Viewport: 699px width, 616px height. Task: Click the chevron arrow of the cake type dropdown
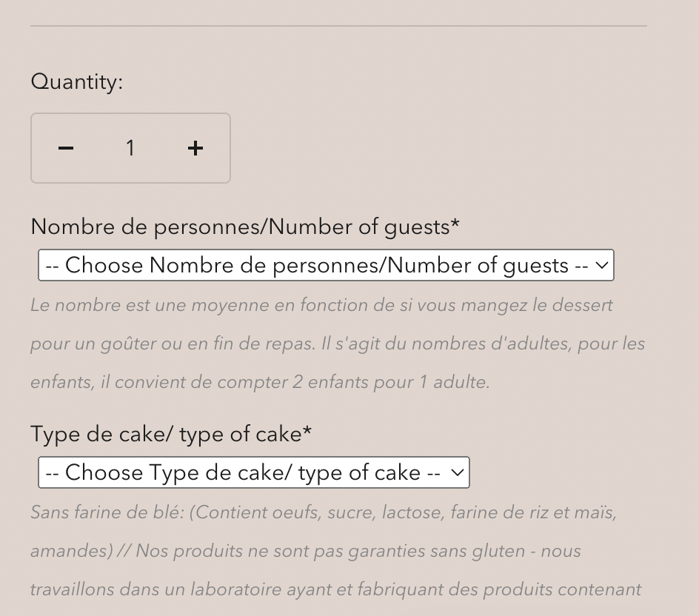(458, 472)
